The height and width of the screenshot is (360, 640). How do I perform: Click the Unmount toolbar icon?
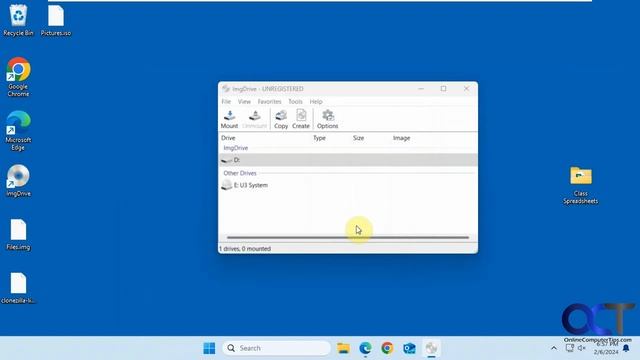coord(255,119)
